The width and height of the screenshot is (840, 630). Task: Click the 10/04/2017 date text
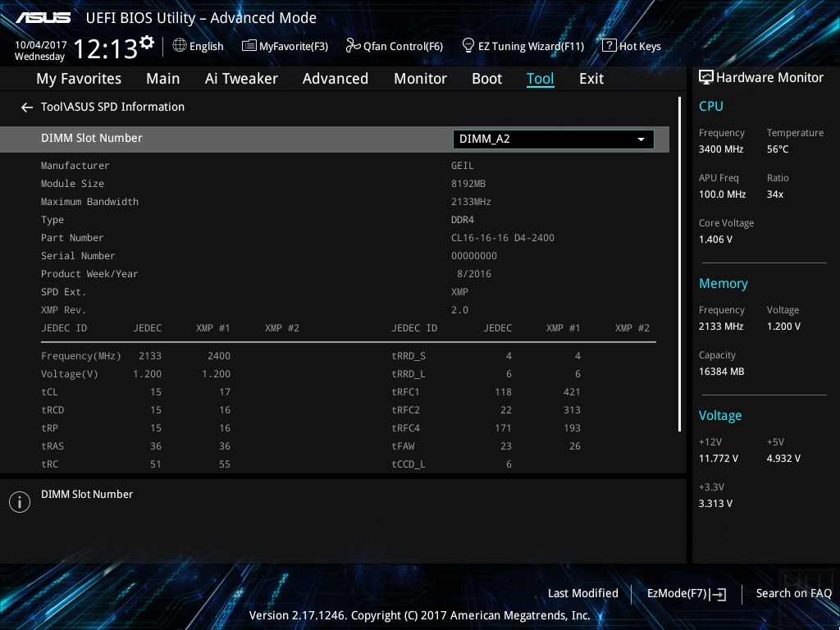41,45
